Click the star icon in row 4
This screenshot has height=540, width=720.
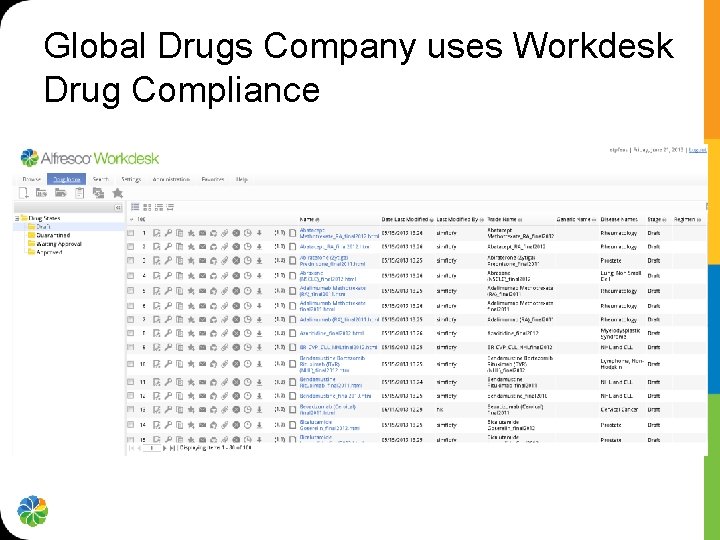point(191,276)
